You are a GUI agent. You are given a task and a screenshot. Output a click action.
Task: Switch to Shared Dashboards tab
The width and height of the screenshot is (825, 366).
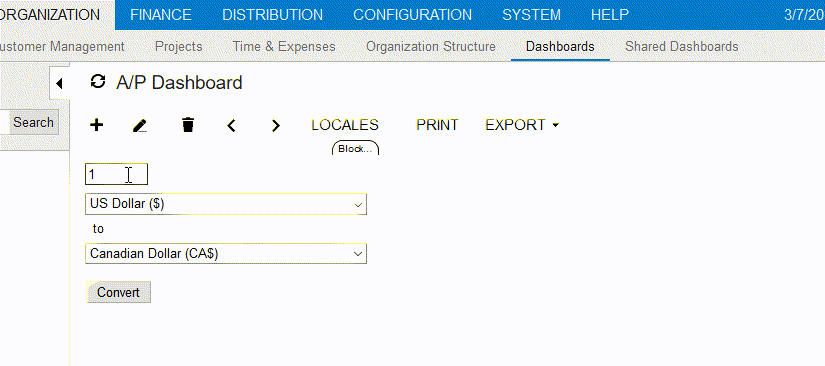[x=681, y=47]
